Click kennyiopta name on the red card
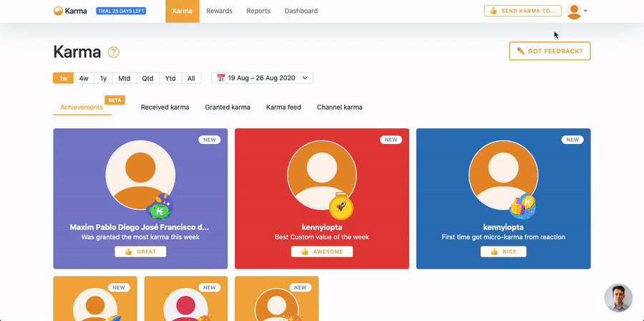 [x=322, y=227]
